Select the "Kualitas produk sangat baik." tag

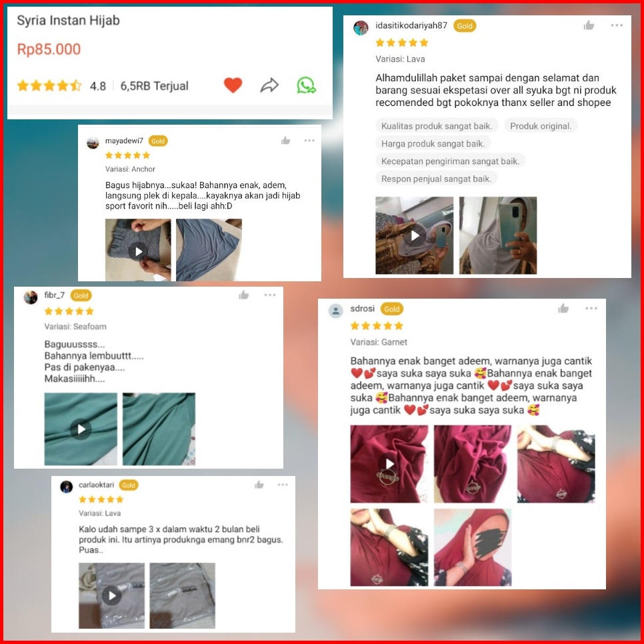[437, 126]
